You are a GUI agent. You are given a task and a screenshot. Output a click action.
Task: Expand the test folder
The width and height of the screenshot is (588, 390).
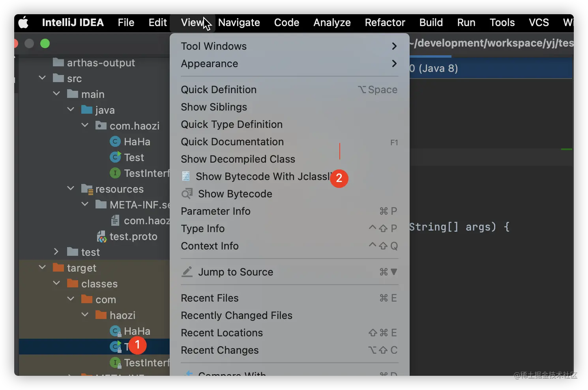coord(56,251)
